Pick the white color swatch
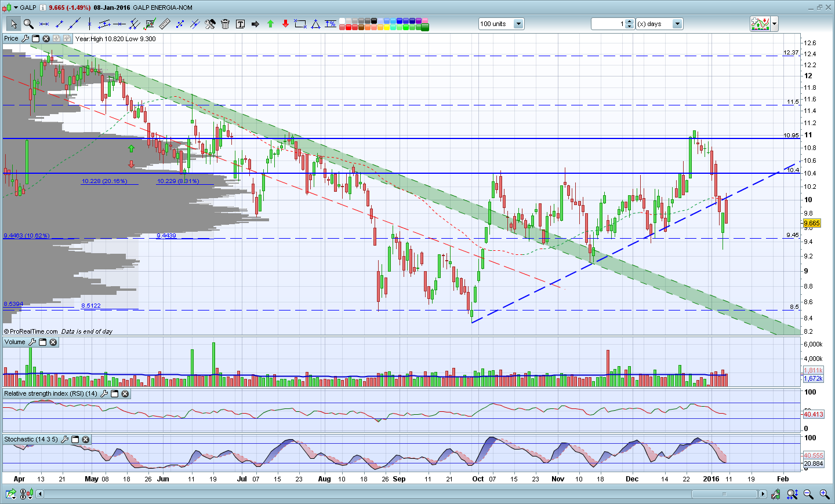Screen dimensions: 835x504 (342, 21)
